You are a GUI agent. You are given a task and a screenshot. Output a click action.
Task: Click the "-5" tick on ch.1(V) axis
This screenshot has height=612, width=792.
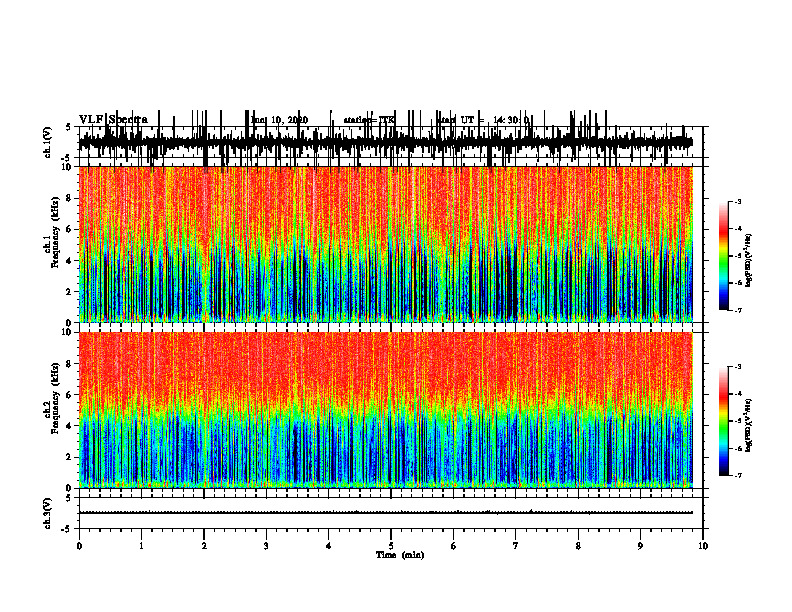coord(66,159)
